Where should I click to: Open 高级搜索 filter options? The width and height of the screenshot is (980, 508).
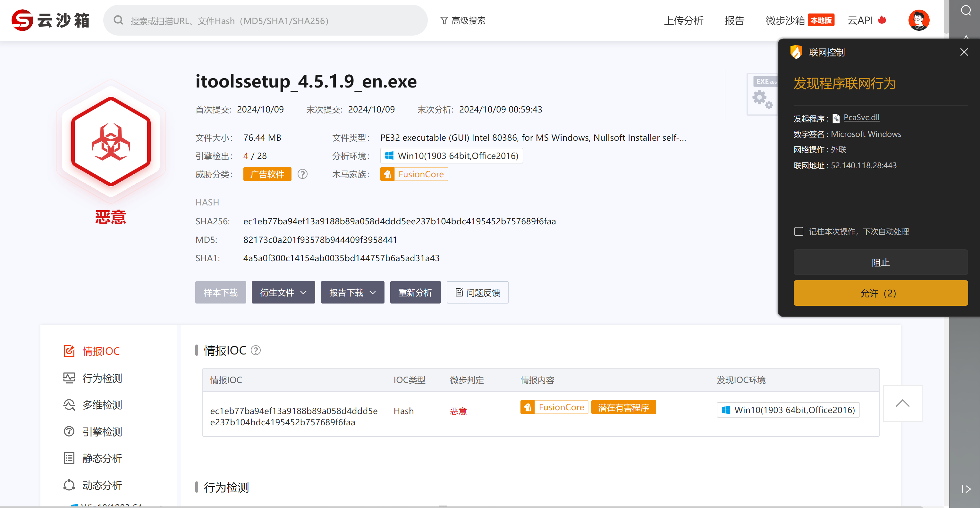(x=463, y=21)
